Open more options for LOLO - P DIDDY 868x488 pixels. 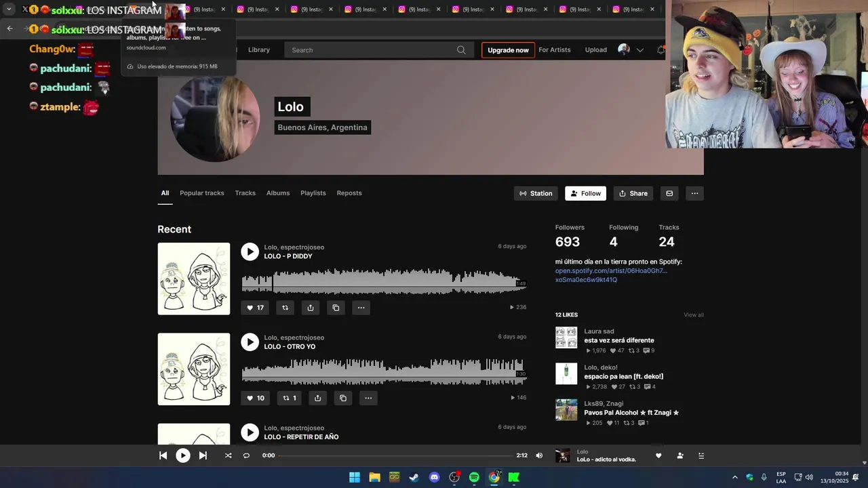[x=361, y=308]
